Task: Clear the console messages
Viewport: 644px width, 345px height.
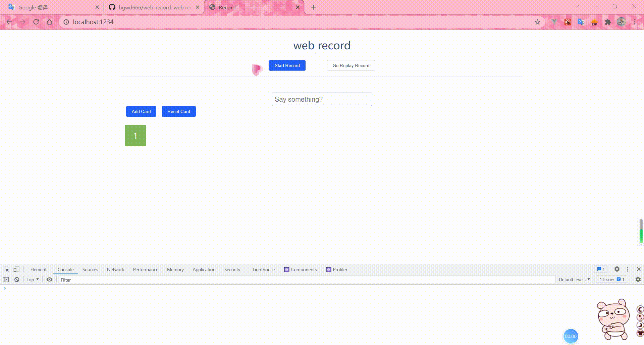Action: [x=16, y=279]
